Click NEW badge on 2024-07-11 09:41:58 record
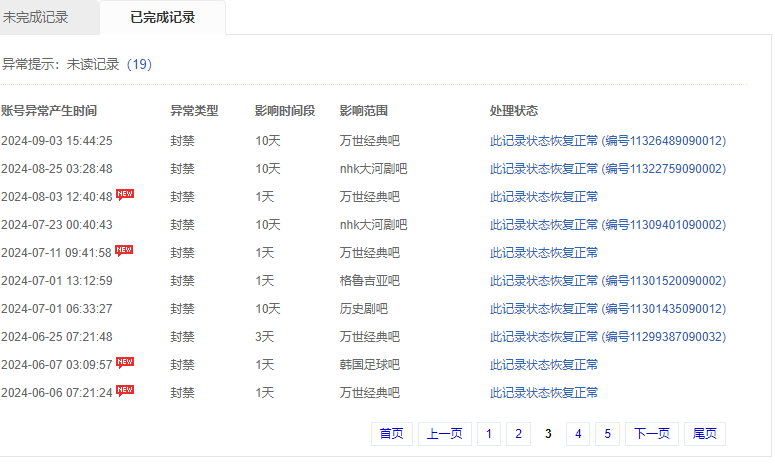The width and height of the screenshot is (775, 469). [x=124, y=250]
